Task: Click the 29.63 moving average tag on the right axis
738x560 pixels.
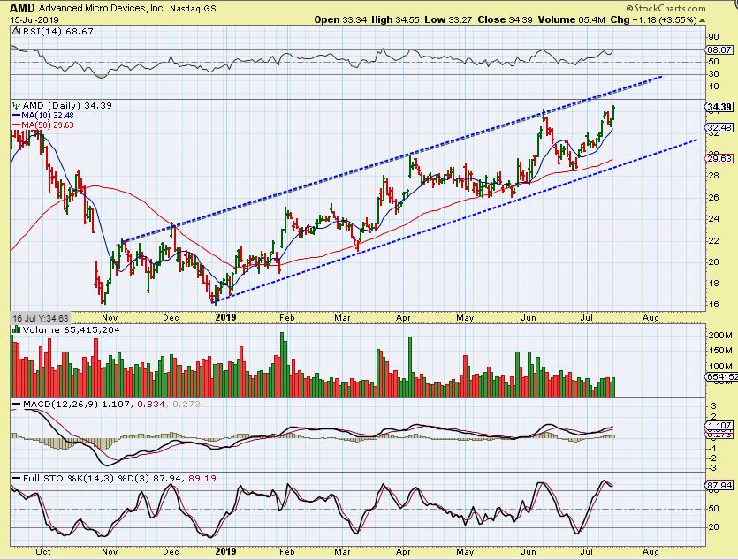Action: click(x=719, y=159)
